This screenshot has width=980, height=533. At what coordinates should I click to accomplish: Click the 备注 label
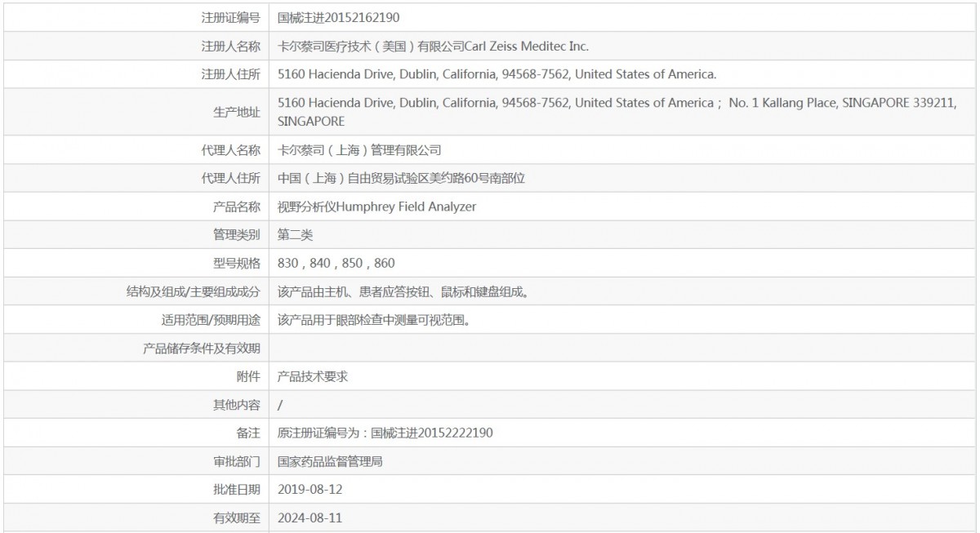click(x=248, y=433)
